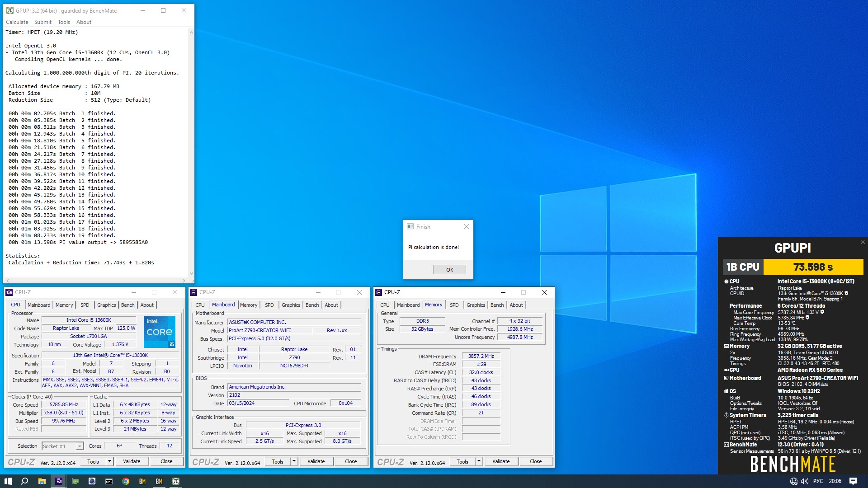Open File Explorer from the taskbar
This screenshot has width=868, height=488.
(x=42, y=481)
